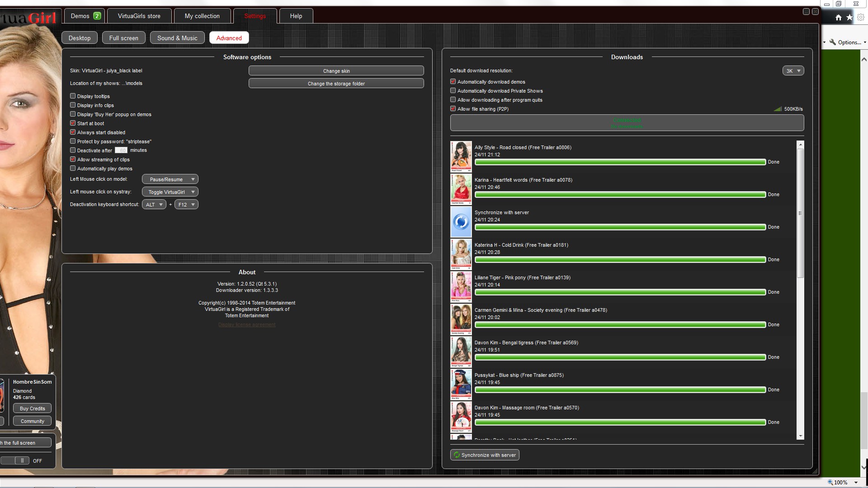Click the Options wrench icon
Image resolution: width=868 pixels, height=488 pixels.
click(833, 42)
